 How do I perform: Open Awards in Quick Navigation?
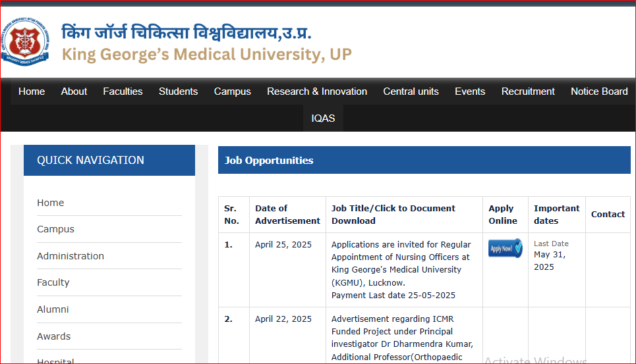click(53, 336)
